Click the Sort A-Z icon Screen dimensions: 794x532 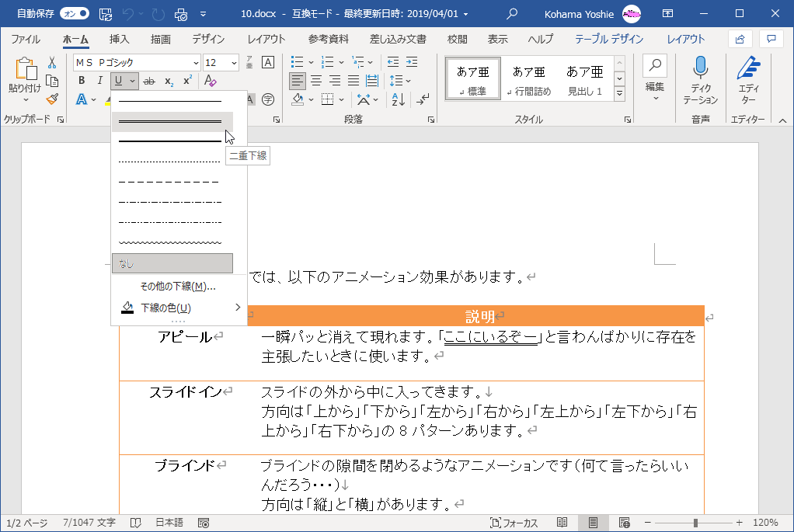(x=399, y=99)
